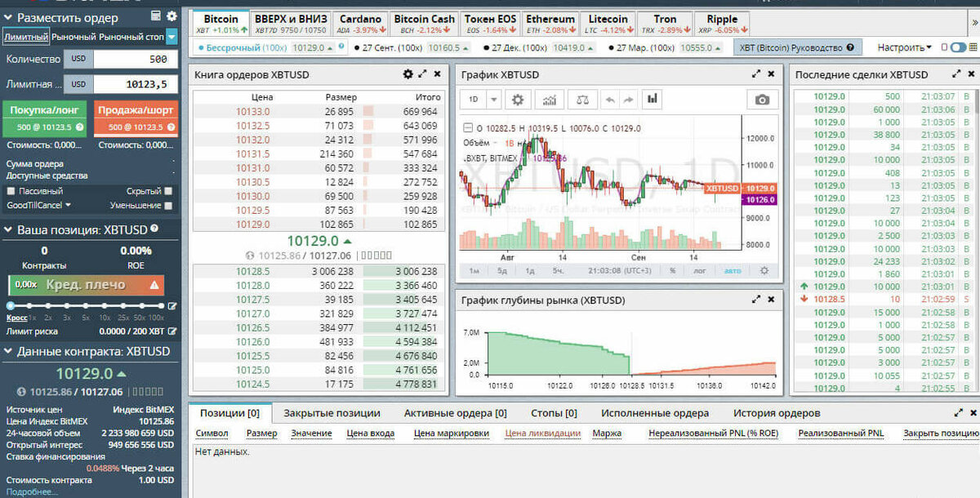Screen dimensions: 980x498
Task: Toggle the Уменьшение checkbox
Action: click(168, 205)
